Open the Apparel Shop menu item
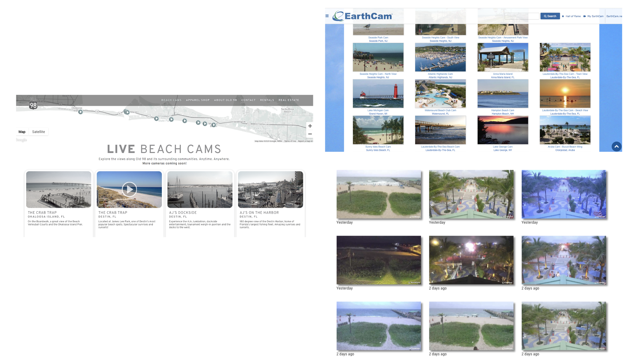 click(x=198, y=100)
